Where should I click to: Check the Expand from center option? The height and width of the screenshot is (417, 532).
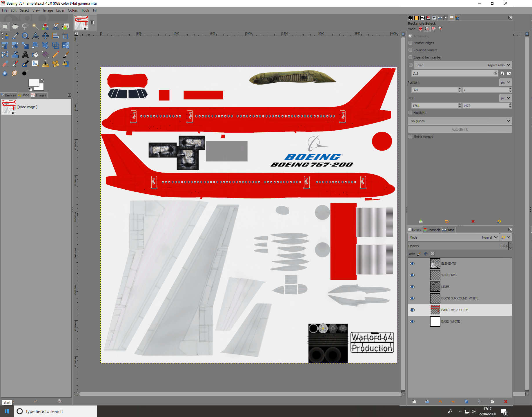[411, 57]
